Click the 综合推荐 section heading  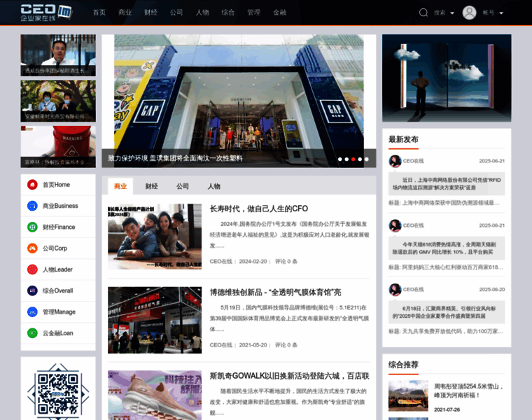click(403, 365)
